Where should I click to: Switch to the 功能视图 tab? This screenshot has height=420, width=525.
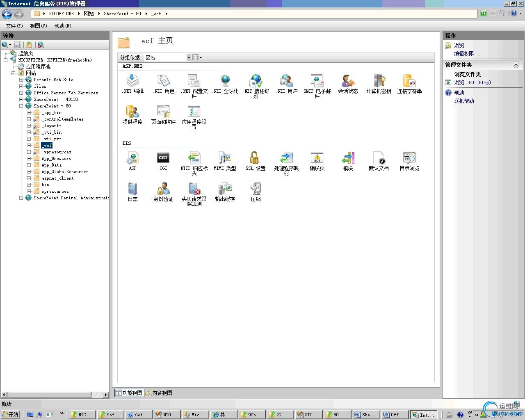[x=129, y=393]
